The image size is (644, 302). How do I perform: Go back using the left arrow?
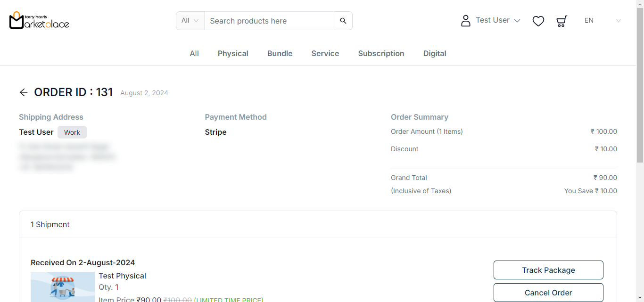pos(24,92)
